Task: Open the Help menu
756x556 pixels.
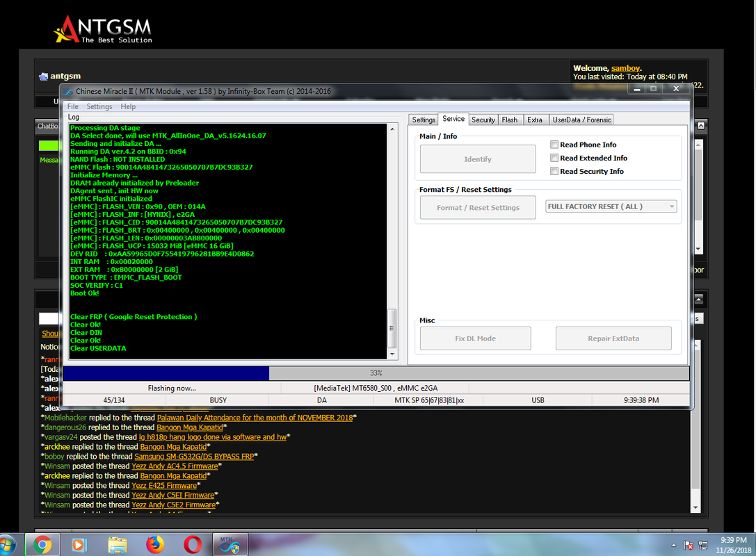Action: [128, 106]
